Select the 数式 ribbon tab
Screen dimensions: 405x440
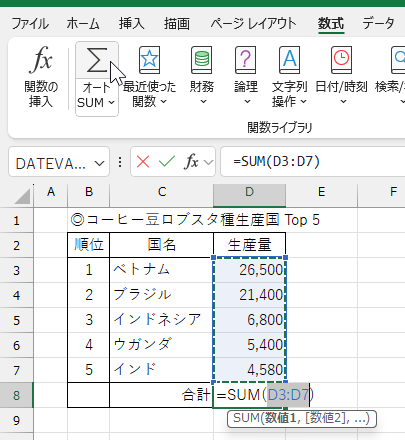click(x=331, y=24)
